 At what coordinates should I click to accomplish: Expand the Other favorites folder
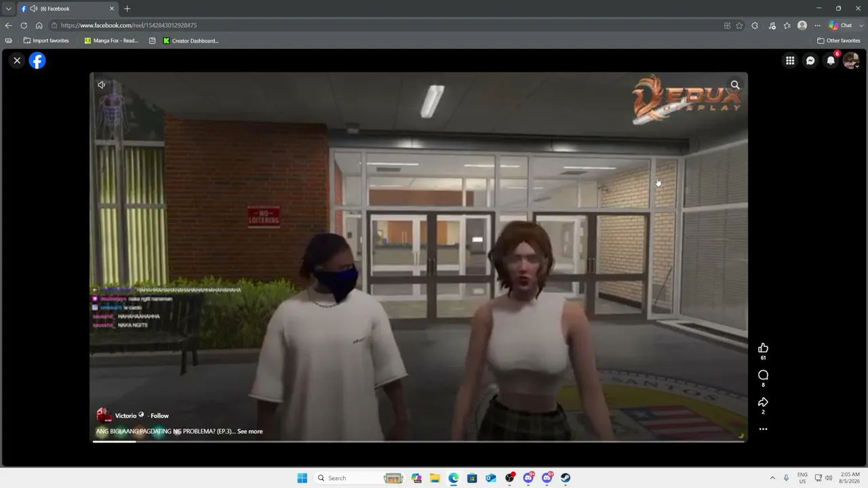[x=838, y=41]
